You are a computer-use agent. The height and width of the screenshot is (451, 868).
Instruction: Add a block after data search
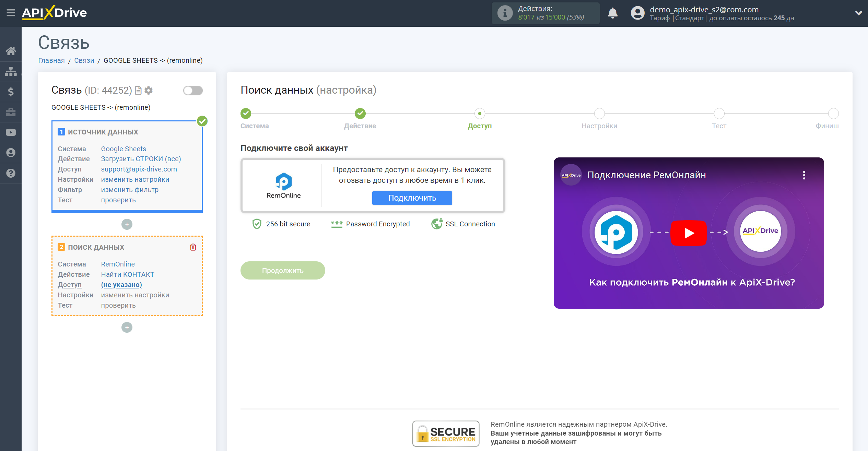[127, 328]
